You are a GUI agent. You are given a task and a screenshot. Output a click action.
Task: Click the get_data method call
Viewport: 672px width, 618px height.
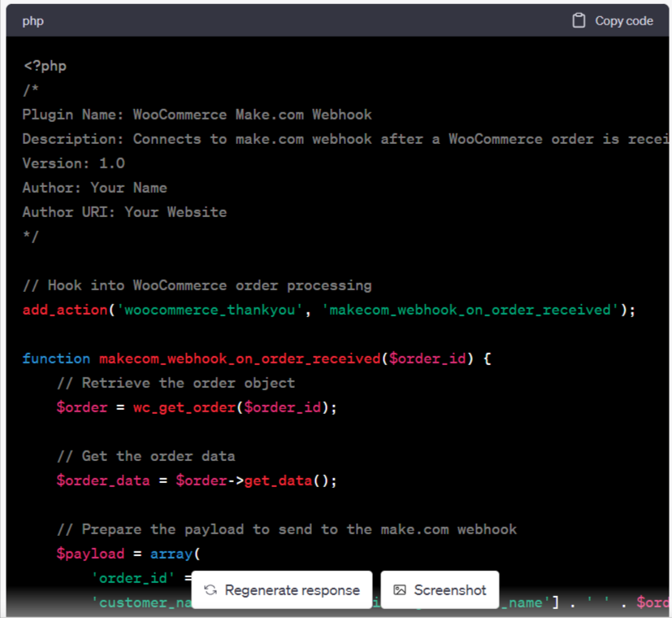[x=278, y=481]
